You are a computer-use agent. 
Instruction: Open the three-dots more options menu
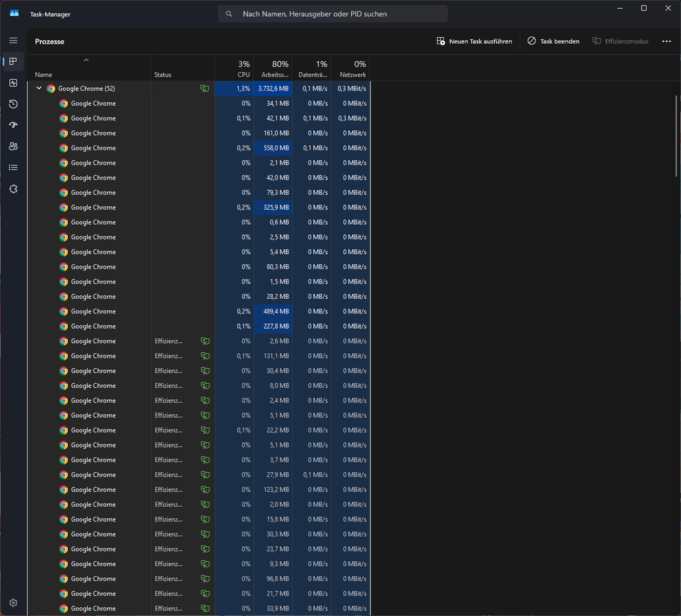coord(666,41)
